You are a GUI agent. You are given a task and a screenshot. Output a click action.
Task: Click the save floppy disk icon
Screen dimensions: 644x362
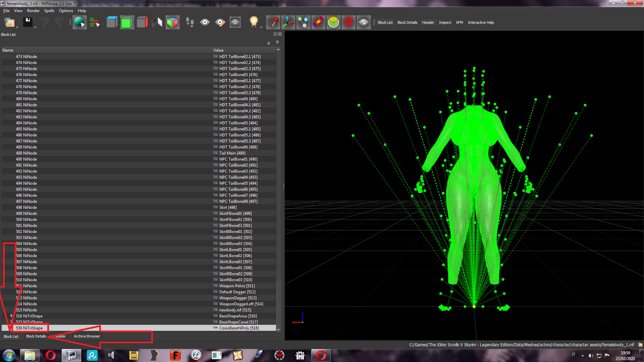(x=28, y=22)
